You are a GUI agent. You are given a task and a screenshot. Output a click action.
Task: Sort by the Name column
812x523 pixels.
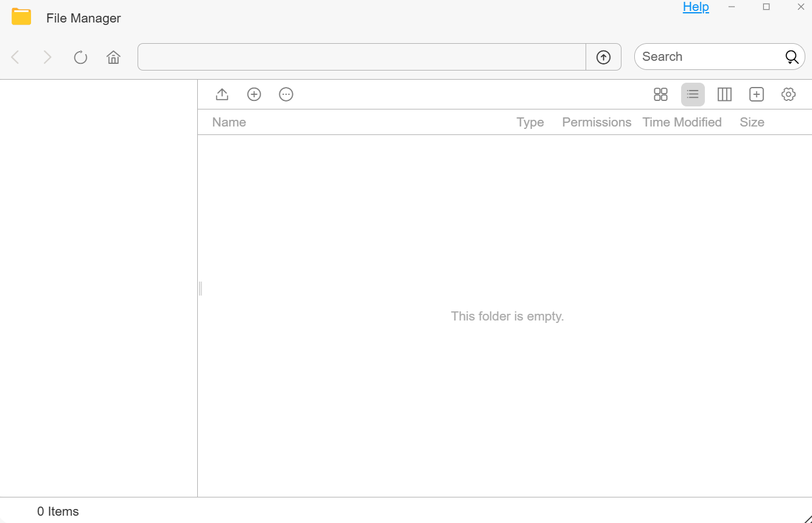click(229, 122)
